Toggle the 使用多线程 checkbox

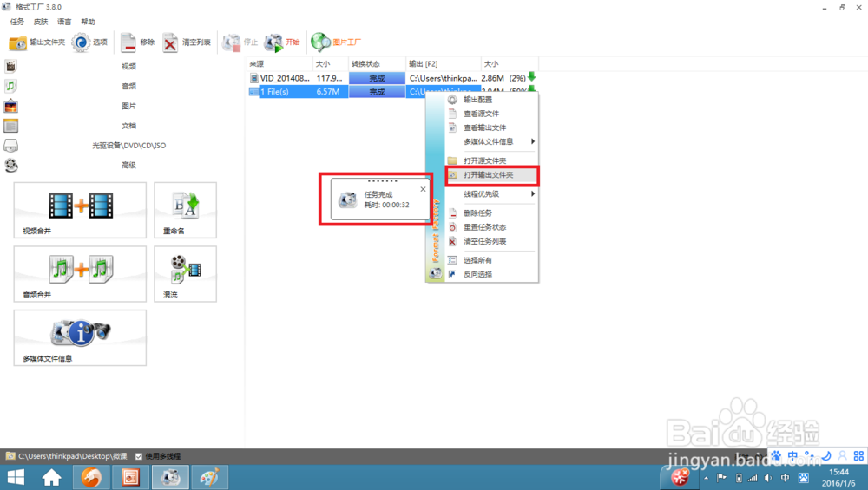(x=139, y=456)
